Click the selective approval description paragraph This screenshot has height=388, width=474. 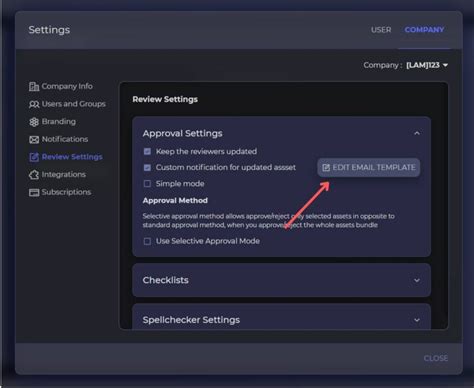[269, 221]
